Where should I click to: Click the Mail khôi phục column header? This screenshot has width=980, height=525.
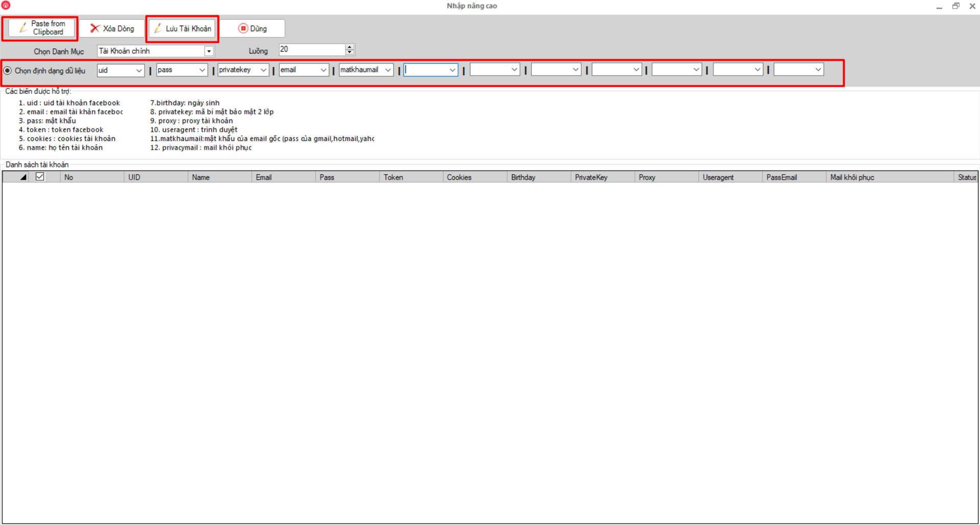click(890, 177)
